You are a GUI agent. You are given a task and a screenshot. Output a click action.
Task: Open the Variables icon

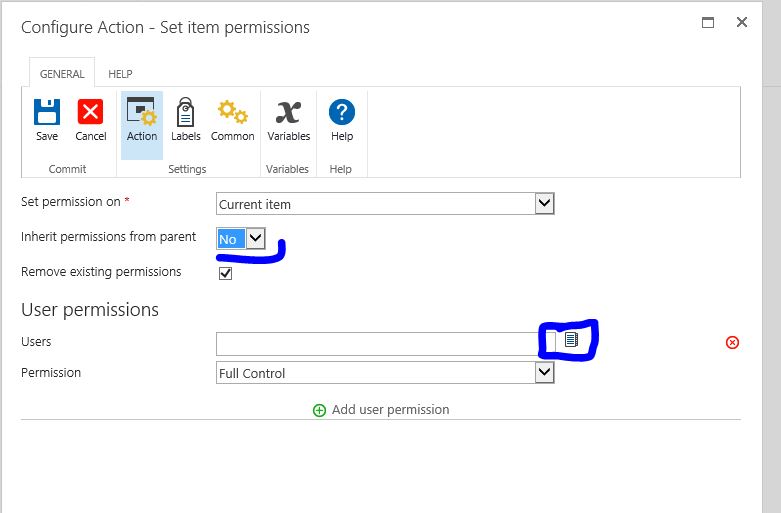pyautogui.click(x=288, y=112)
